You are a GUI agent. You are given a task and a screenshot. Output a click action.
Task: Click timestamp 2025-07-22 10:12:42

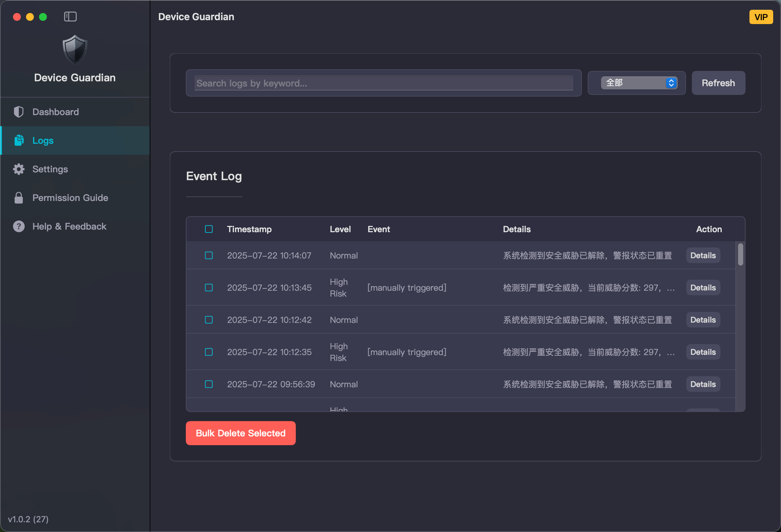coord(269,320)
